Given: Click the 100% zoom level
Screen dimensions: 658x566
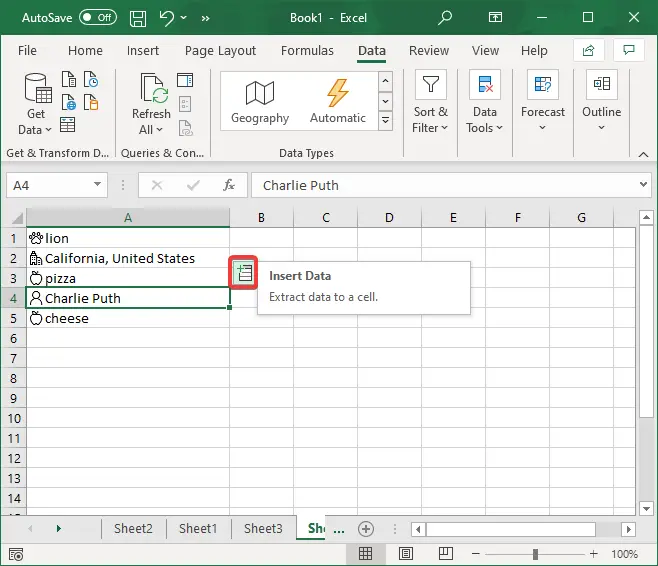Looking at the screenshot, I should 624,554.
